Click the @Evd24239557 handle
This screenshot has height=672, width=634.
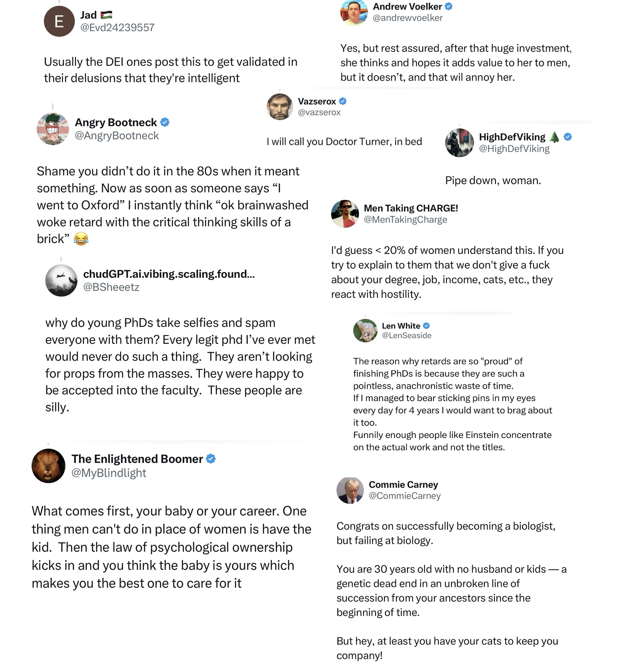[117, 28]
